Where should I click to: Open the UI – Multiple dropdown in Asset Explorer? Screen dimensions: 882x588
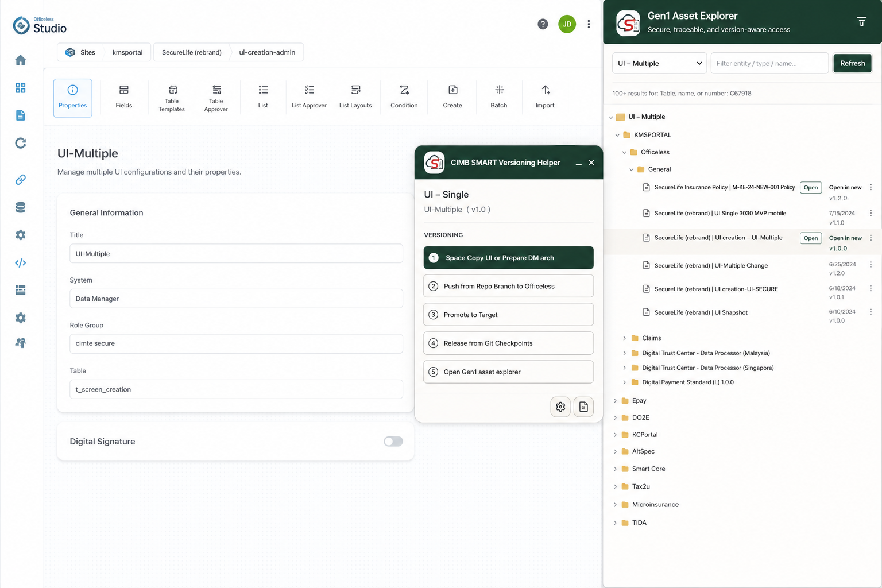(x=659, y=63)
